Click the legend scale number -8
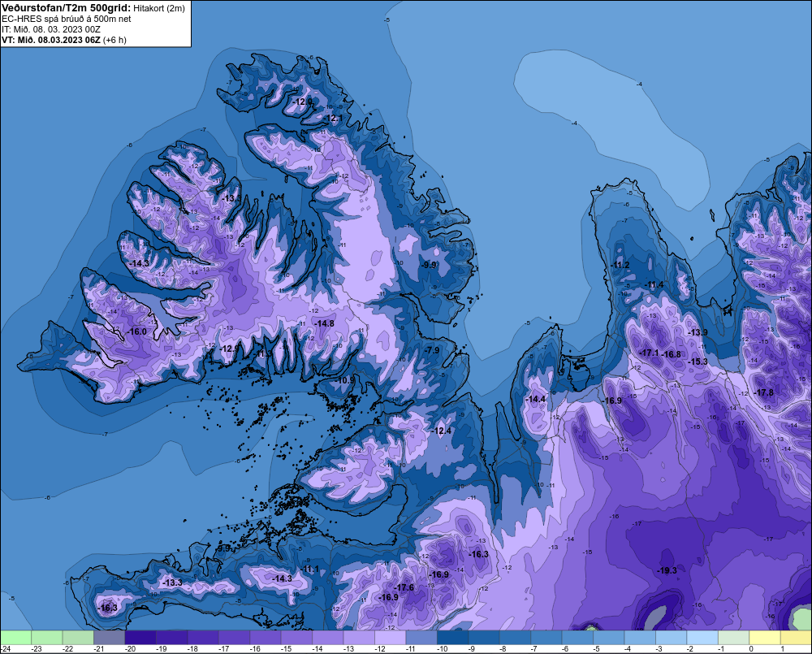The width and height of the screenshot is (812, 654). (x=503, y=649)
